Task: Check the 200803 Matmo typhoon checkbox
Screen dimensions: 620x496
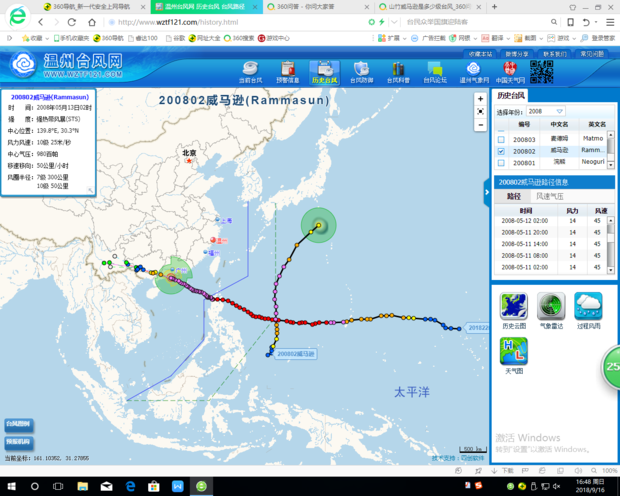Action: [502, 139]
